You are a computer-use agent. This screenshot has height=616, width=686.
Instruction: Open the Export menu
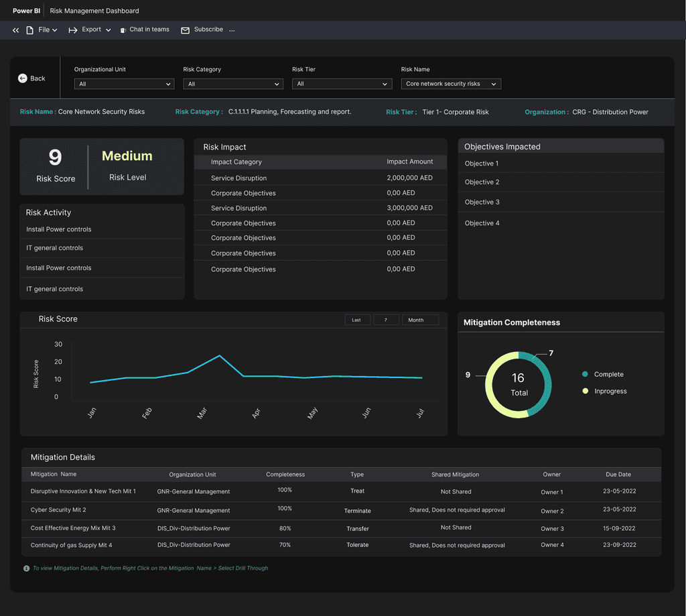pyautogui.click(x=92, y=29)
